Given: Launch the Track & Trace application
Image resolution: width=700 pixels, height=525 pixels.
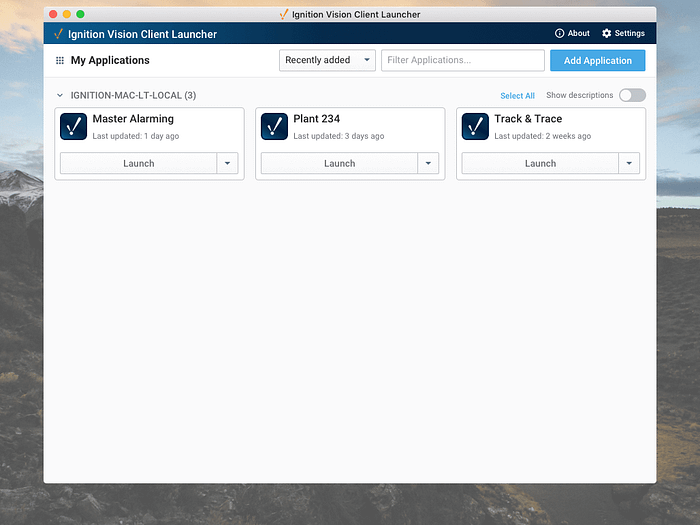Looking at the screenshot, I should pyautogui.click(x=540, y=163).
